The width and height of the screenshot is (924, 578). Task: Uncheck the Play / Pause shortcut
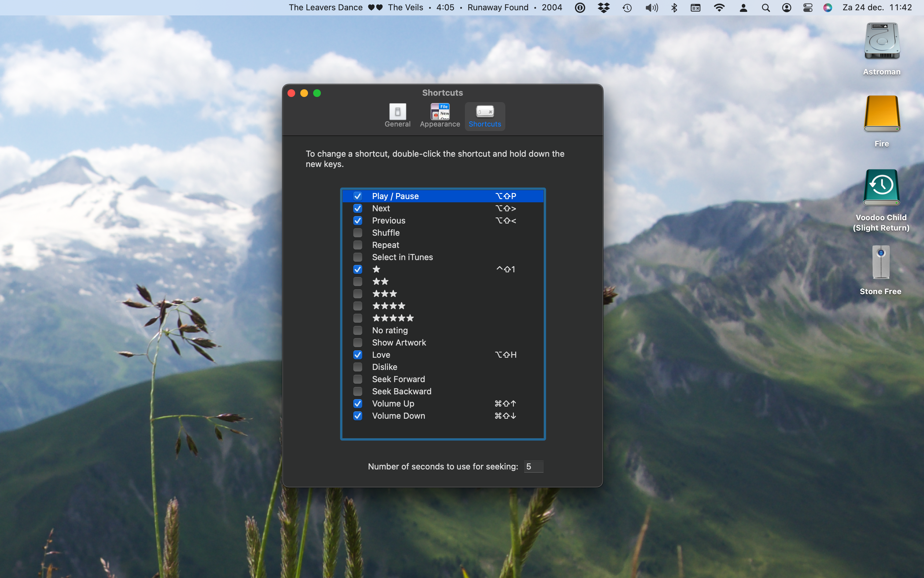point(357,196)
